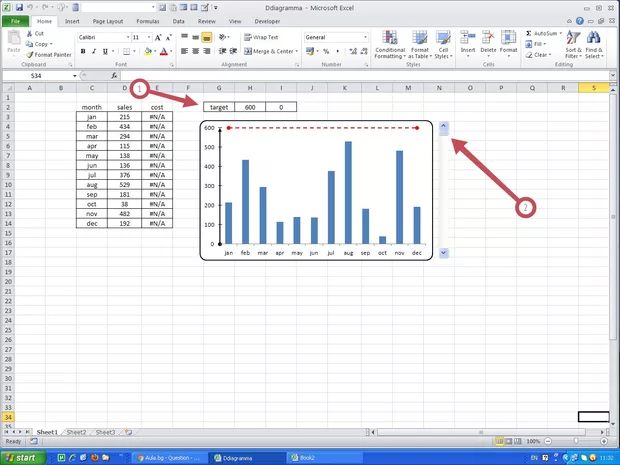Click the Format cells icon
The image size is (620, 465).
click(x=508, y=38)
